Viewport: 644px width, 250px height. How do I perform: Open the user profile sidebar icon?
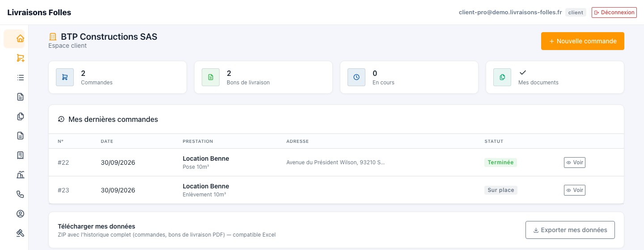pyautogui.click(x=20, y=213)
